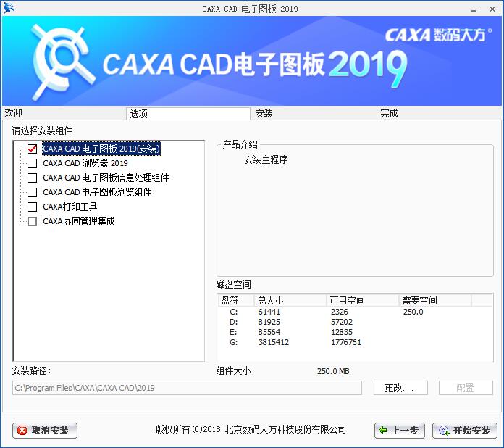Image resolution: width=504 pixels, height=448 pixels.
Task: Uncheck CAXA CAD 电子图板 2019(安装) checkbox
Action: tap(32, 149)
